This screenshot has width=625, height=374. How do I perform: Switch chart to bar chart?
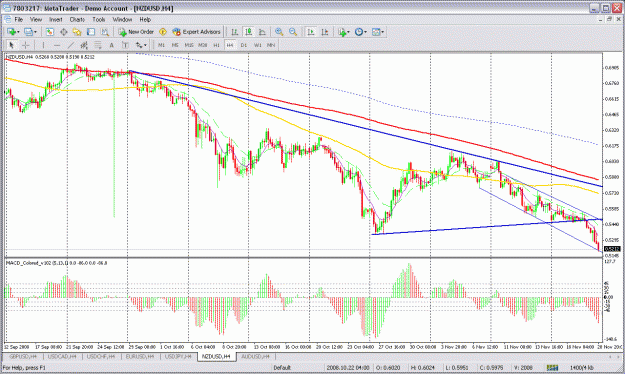pos(235,32)
